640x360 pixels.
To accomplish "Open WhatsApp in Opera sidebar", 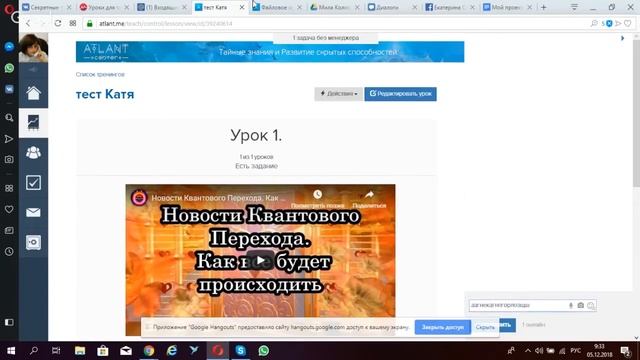I will click(x=9, y=68).
